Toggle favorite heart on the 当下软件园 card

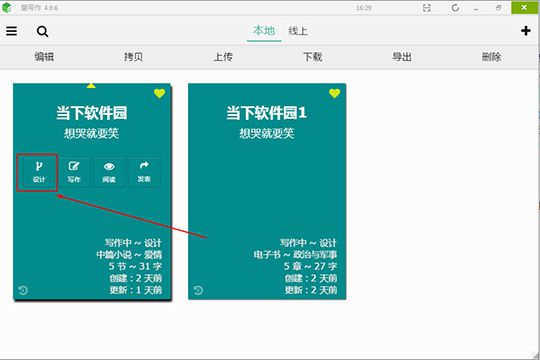159,93
